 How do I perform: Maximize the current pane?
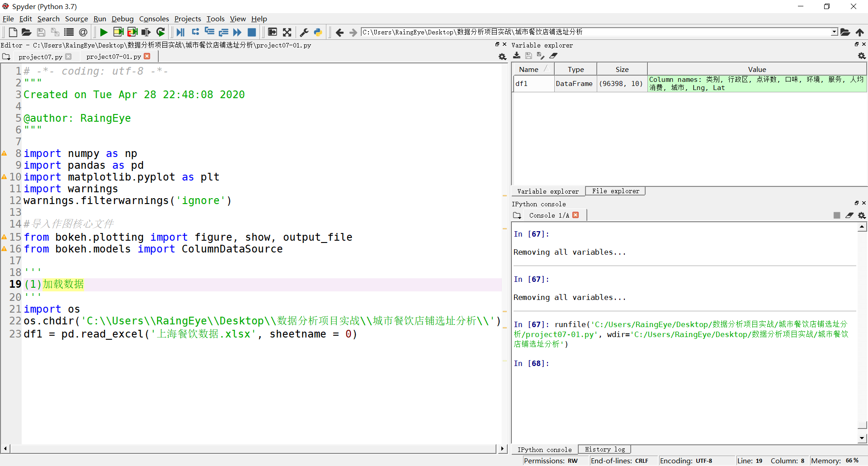coord(272,32)
